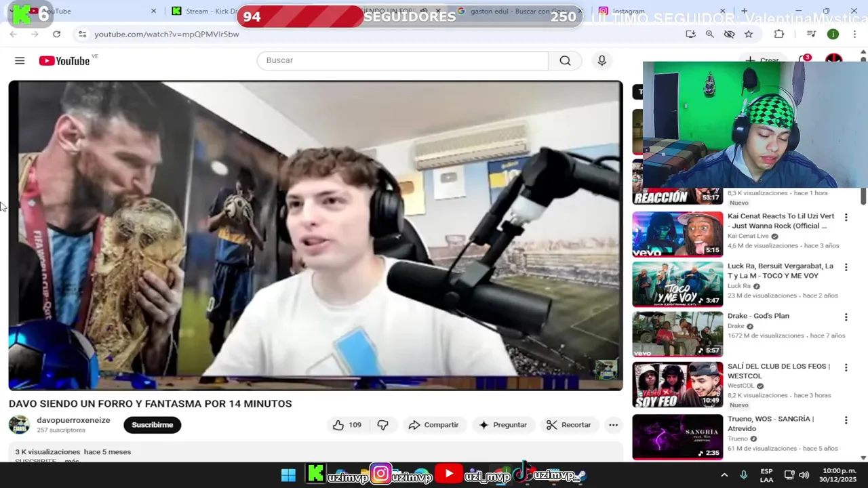This screenshot has height=488, width=868.
Task: Open the TOCO Y ME VOY thumbnail
Action: click(677, 284)
